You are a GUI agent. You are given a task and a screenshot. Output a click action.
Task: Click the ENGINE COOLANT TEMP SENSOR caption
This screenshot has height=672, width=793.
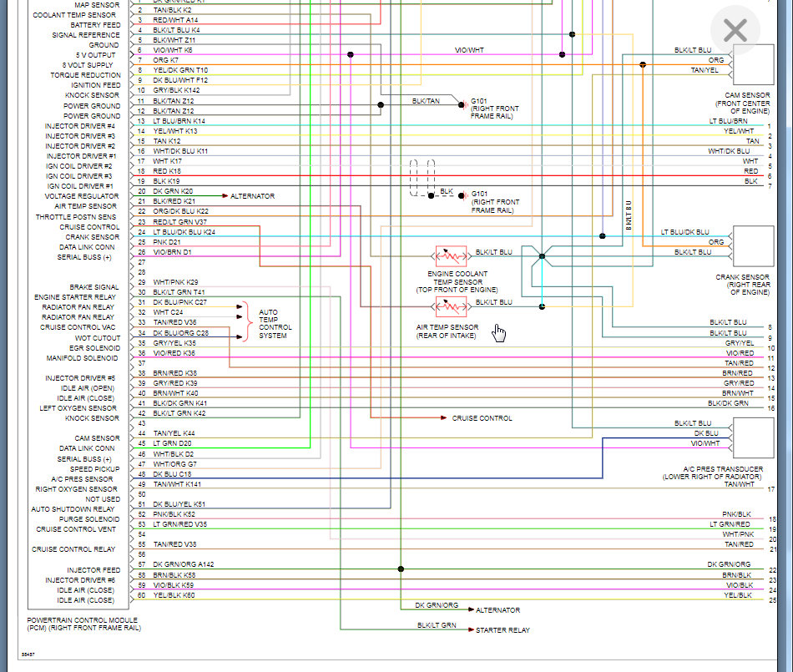coord(457,281)
